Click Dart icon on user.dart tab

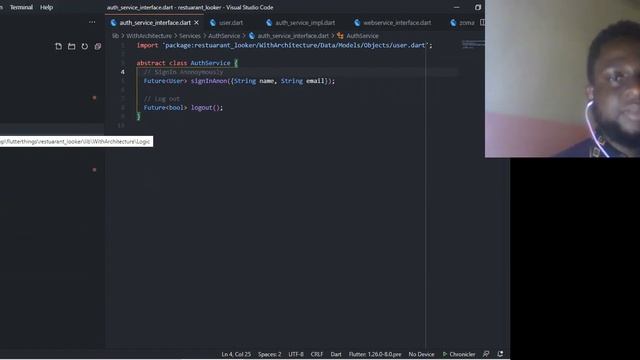(213, 23)
